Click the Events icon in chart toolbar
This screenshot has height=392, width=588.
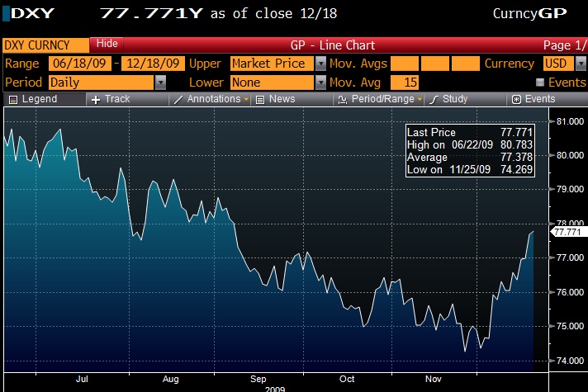[517, 99]
